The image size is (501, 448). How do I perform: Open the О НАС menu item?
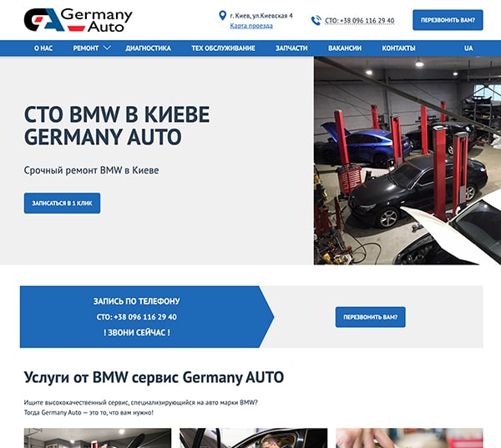click(x=43, y=48)
